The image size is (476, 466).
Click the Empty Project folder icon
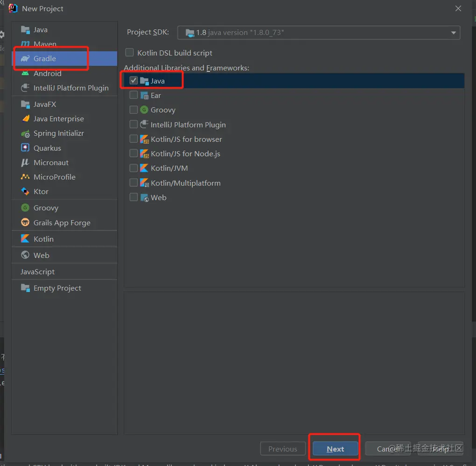[x=25, y=288]
